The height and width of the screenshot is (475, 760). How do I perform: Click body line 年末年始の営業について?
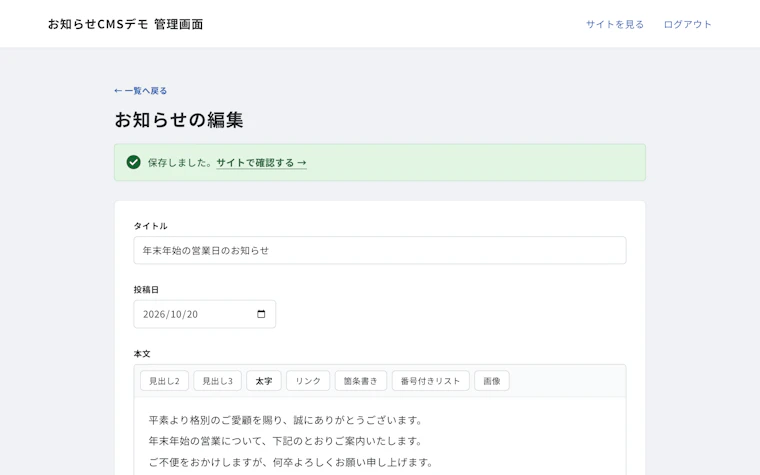(285, 441)
